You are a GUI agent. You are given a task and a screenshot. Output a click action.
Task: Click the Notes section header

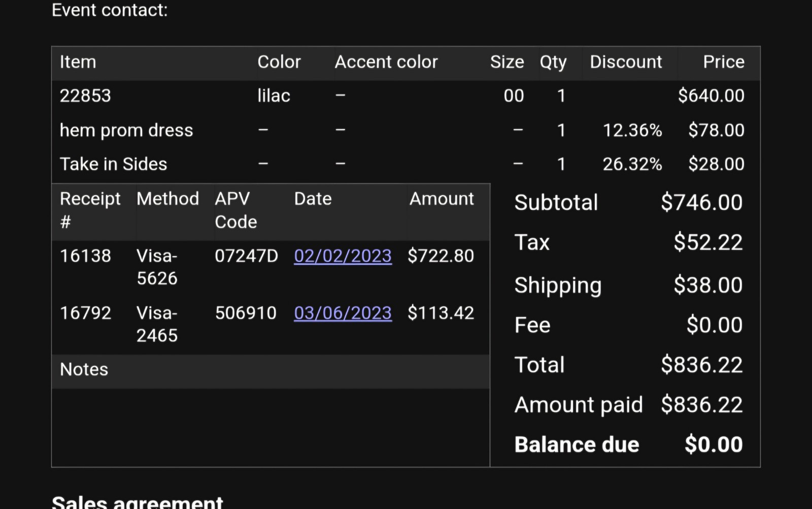[x=84, y=370]
